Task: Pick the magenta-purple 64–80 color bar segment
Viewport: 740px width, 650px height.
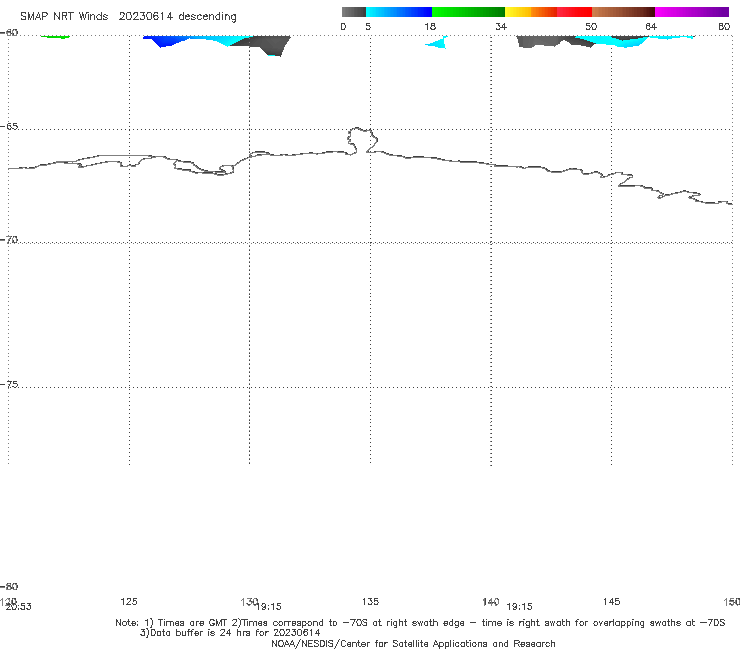Action: 692,12
